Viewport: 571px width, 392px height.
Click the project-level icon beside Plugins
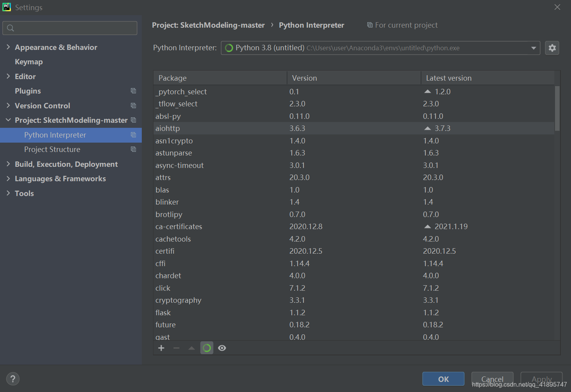click(133, 91)
